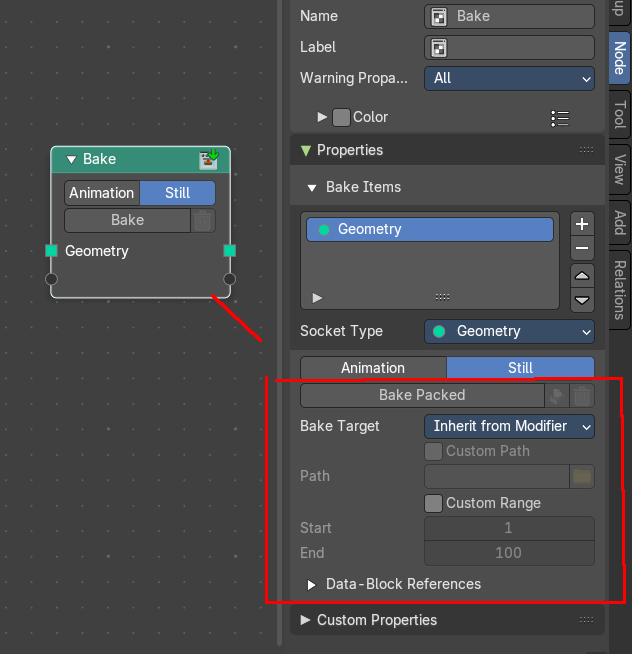632x654 pixels.
Task: Expand the Color subpanel
Action: pyautogui.click(x=322, y=117)
